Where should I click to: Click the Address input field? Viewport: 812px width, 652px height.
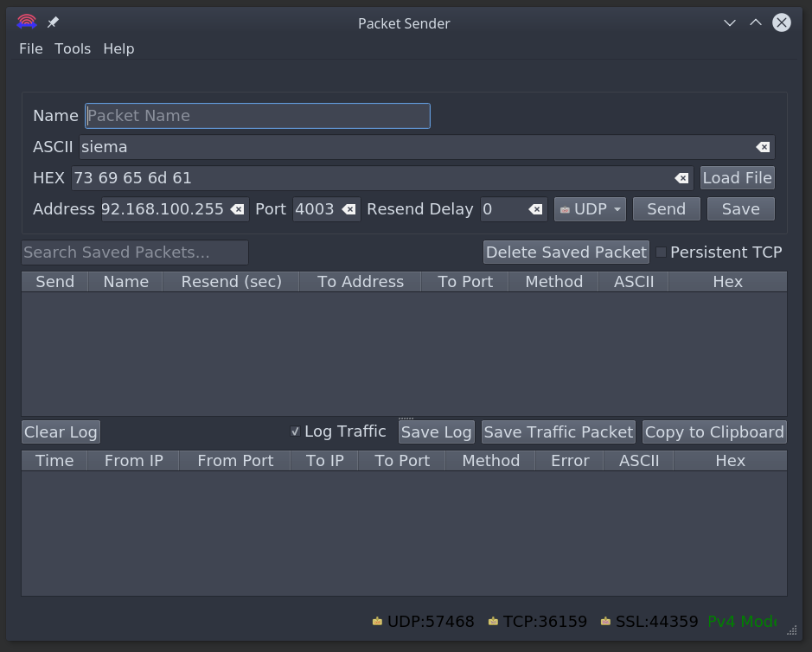(x=175, y=209)
